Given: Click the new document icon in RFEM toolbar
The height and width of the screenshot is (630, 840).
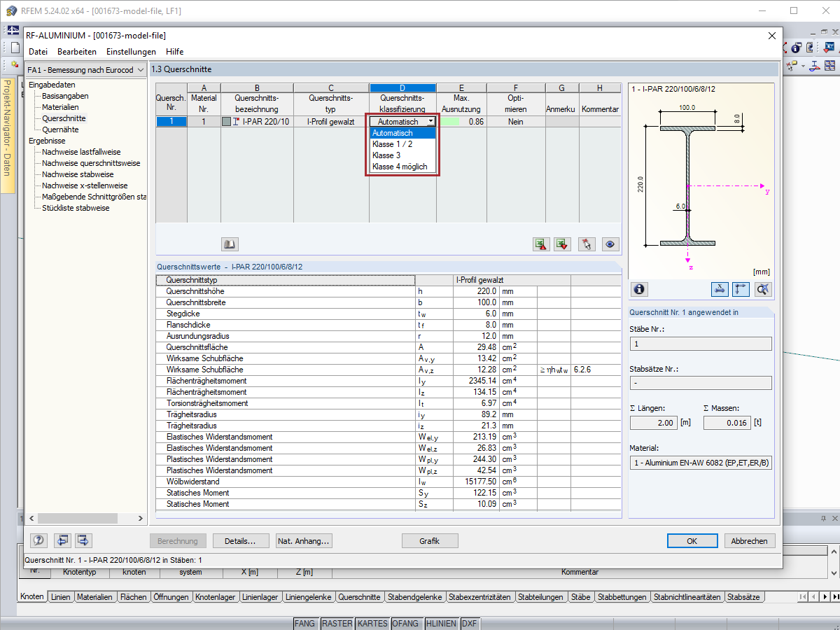Looking at the screenshot, I should [x=15, y=48].
